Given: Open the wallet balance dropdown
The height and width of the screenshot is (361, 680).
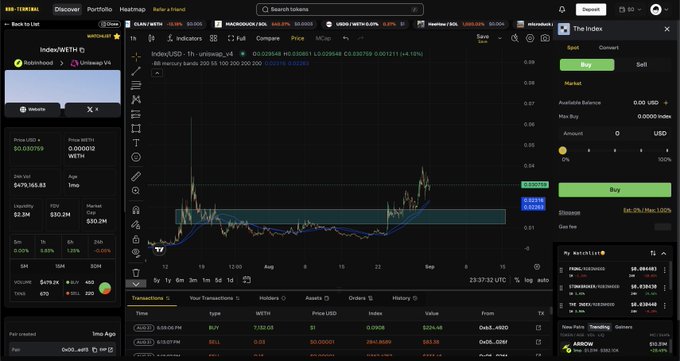Looking at the screenshot, I should (x=630, y=9).
